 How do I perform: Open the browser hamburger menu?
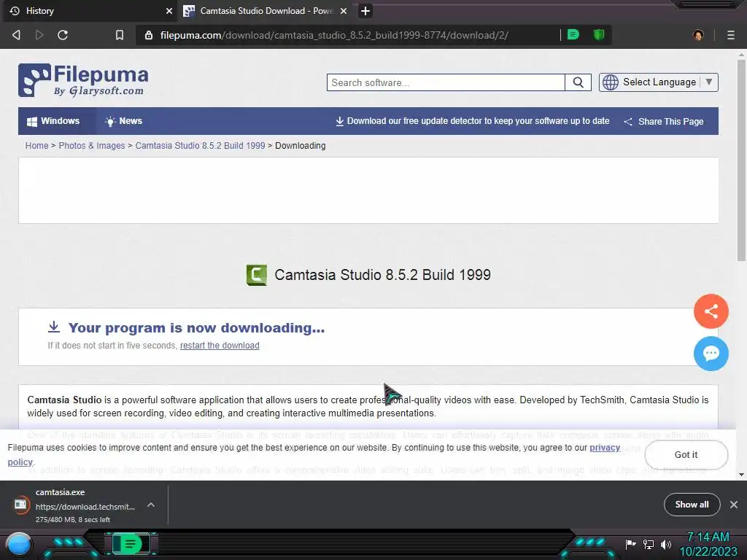coord(731,35)
